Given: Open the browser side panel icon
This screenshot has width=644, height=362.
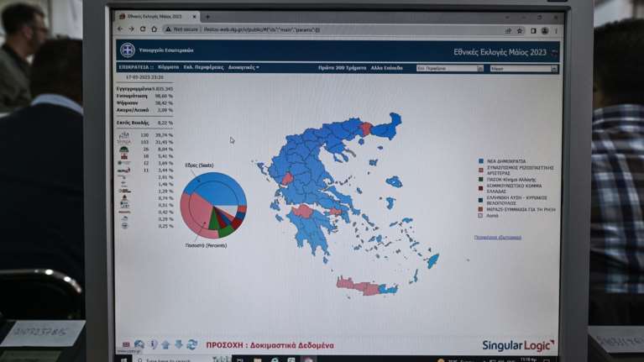Looking at the screenshot, I should (x=533, y=31).
